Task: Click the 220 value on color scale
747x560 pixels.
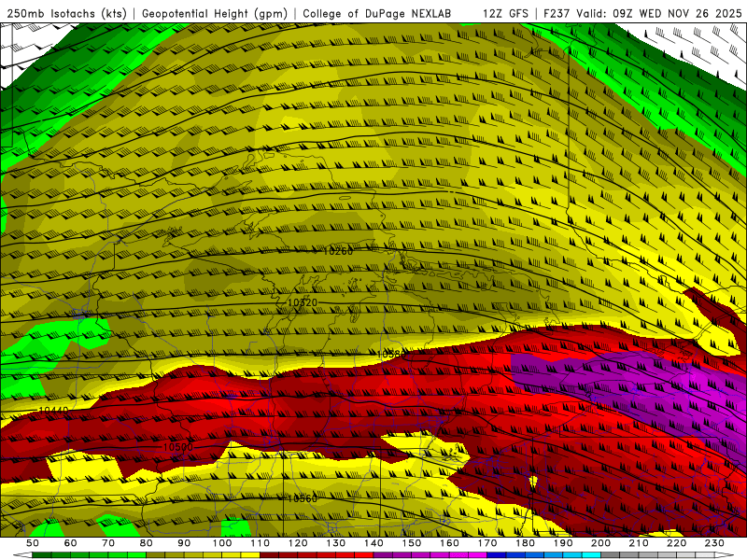Action: 676,543
